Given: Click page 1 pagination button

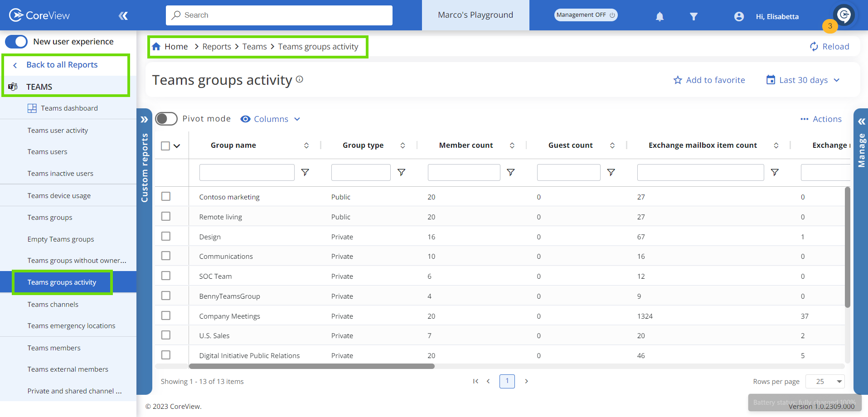Looking at the screenshot, I should [507, 381].
